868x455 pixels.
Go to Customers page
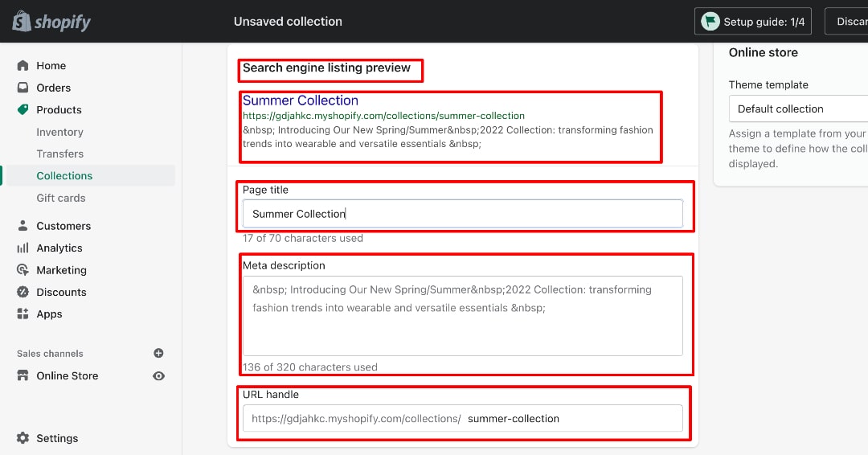[x=63, y=226]
